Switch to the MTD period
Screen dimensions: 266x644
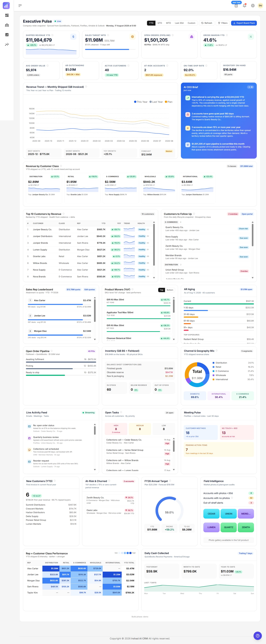point(169,23)
